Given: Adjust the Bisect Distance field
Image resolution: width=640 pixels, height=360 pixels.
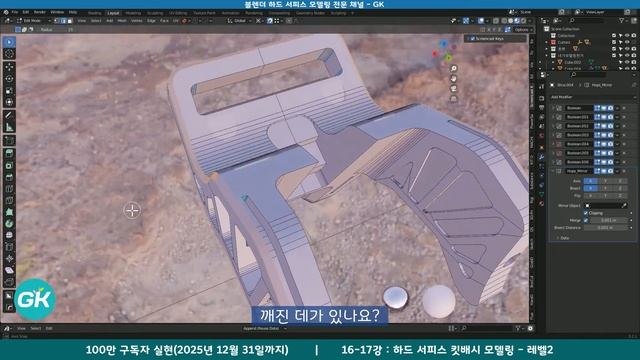Looking at the screenshot, I should tap(605, 228).
